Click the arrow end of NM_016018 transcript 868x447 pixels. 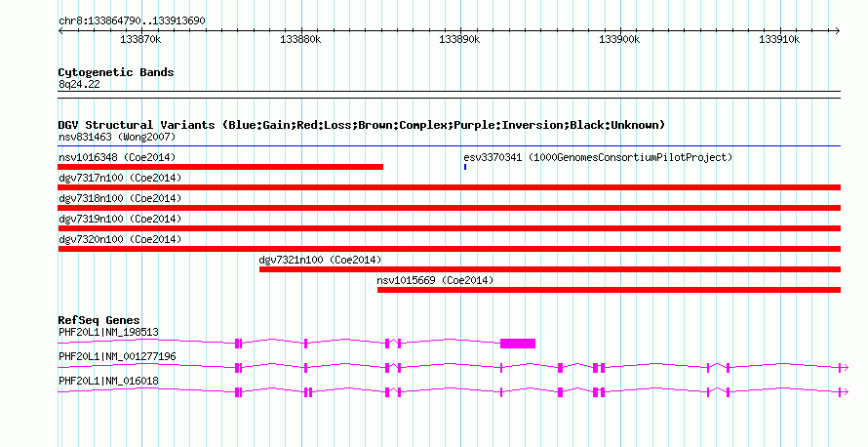(845, 391)
